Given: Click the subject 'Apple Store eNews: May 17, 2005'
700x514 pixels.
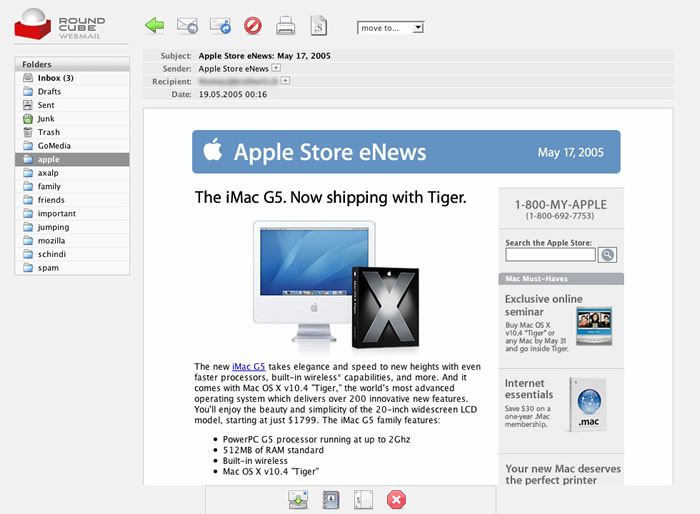Looking at the screenshot, I should [x=265, y=56].
